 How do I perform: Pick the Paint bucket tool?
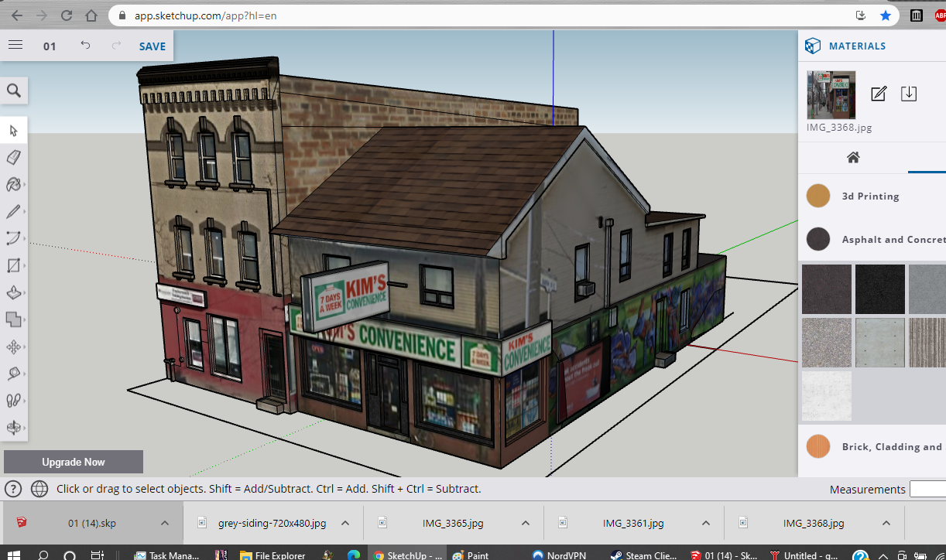pyautogui.click(x=14, y=185)
